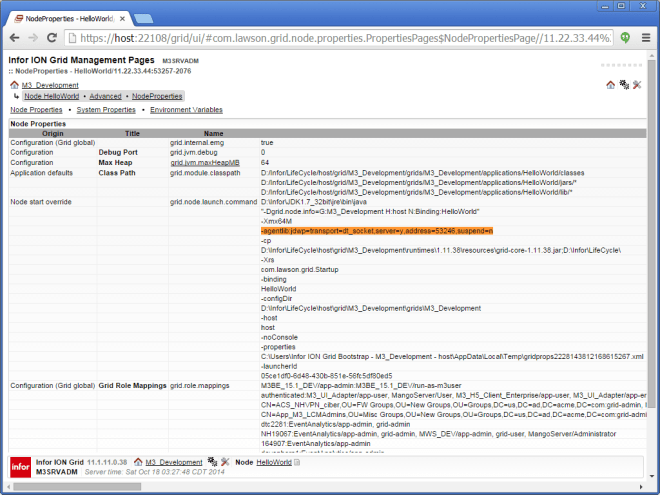Click the Infor logo in the footer

tap(19, 466)
